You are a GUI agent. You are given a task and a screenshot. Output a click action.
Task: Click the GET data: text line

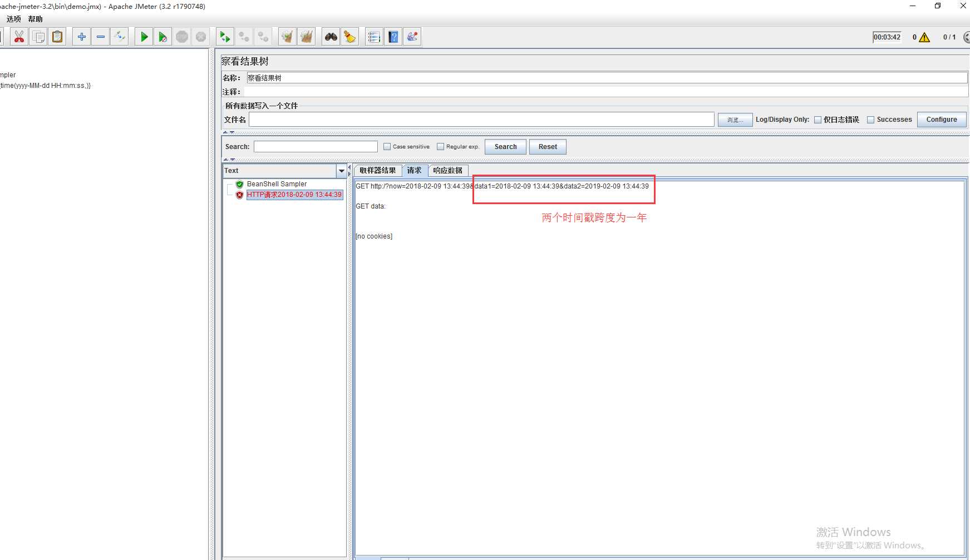pyautogui.click(x=371, y=206)
